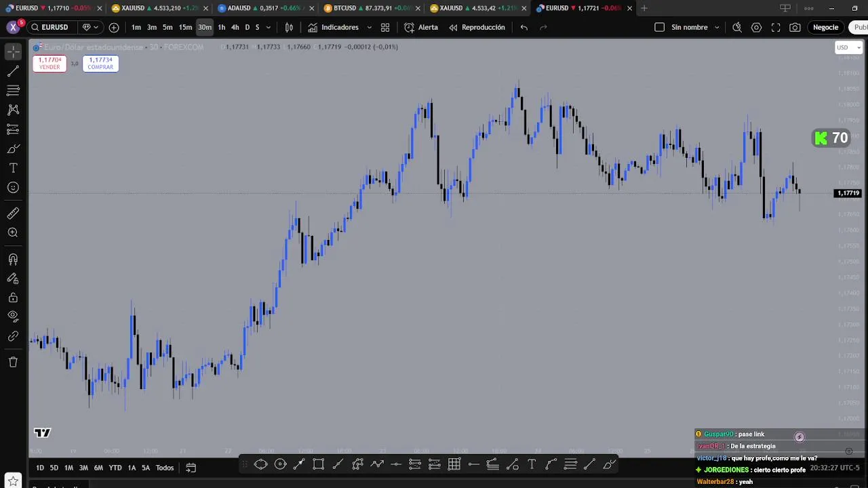Start Reproducción bar replay
The width and height of the screenshot is (868, 488).
(x=477, y=27)
